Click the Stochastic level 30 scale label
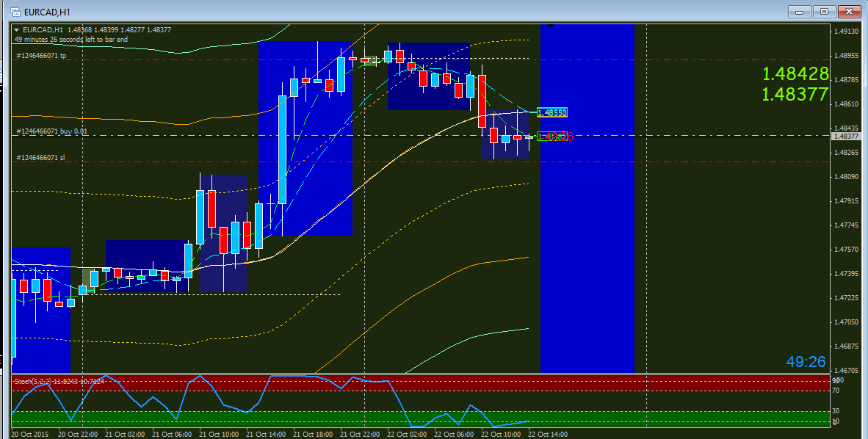 836,411
